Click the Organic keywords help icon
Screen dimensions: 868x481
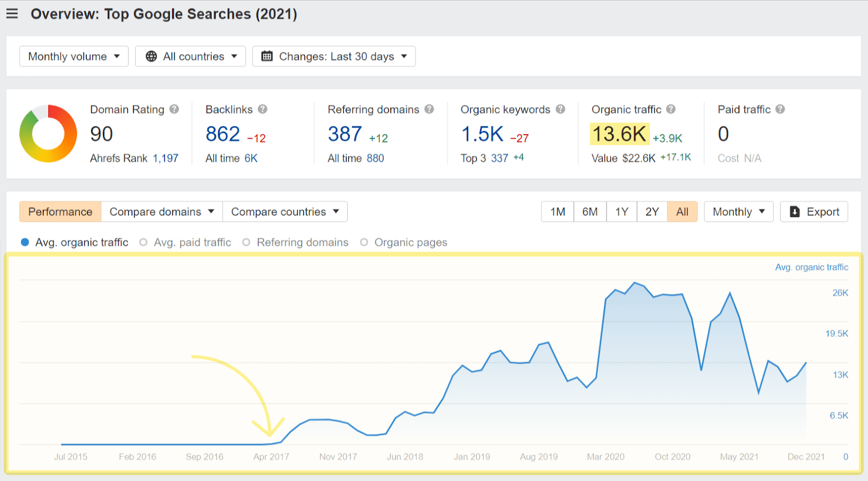pos(560,109)
